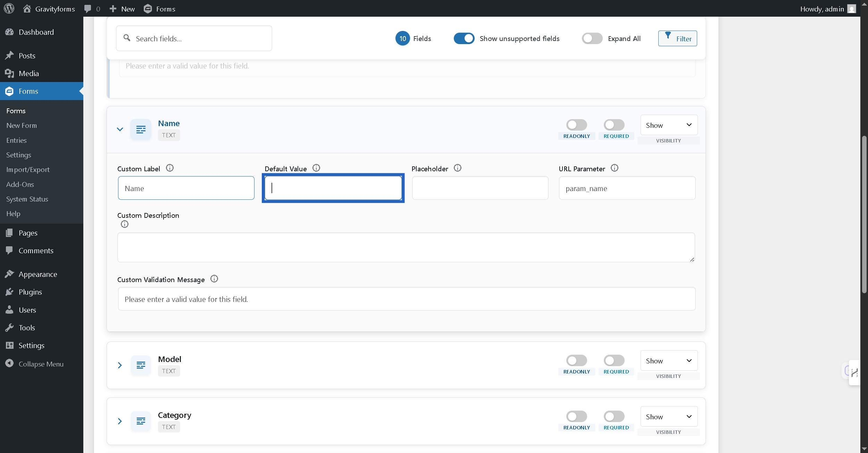Expand the Category field settings
868x453 pixels.
120,421
